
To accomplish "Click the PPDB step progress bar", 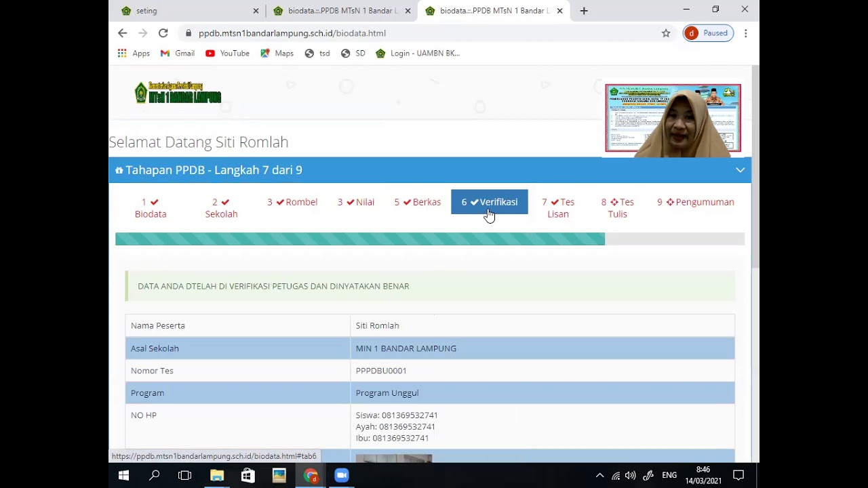I will (430, 239).
